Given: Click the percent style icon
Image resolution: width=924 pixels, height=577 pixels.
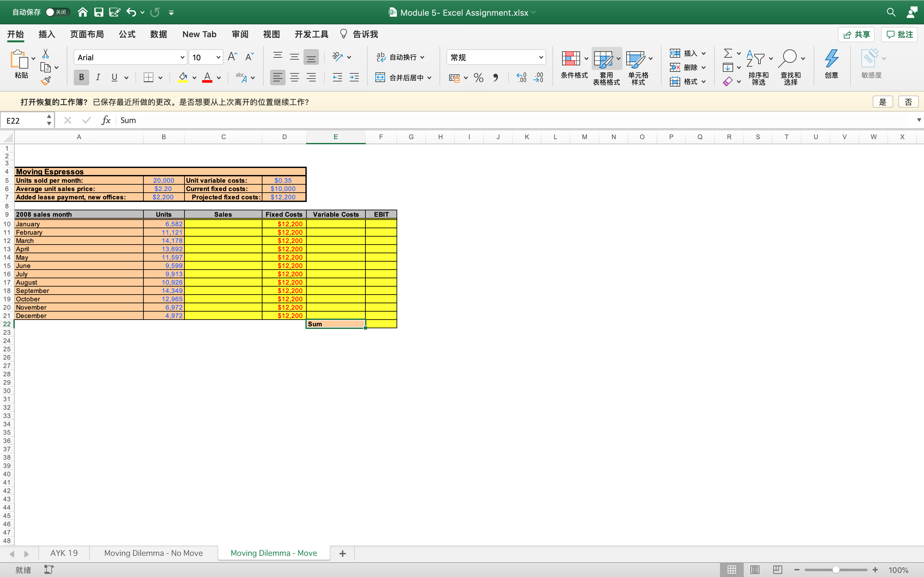Looking at the screenshot, I should tap(478, 78).
